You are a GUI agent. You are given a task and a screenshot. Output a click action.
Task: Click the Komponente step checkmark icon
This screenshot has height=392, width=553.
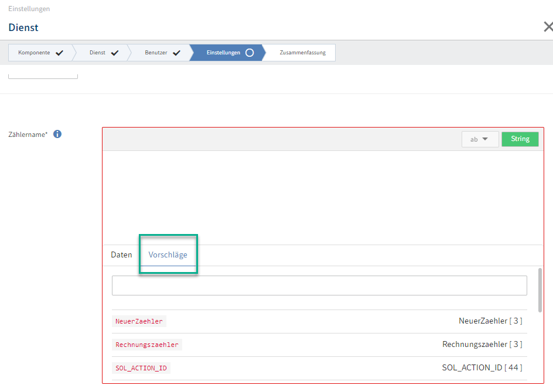click(x=59, y=53)
